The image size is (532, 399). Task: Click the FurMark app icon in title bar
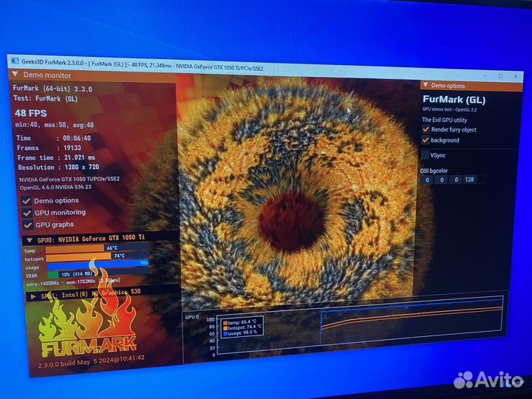14,61
